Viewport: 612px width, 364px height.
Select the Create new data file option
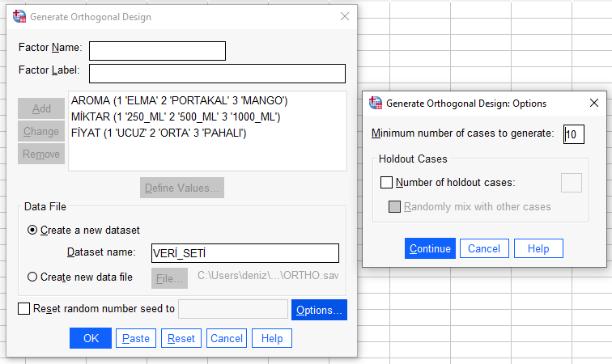[32, 277]
